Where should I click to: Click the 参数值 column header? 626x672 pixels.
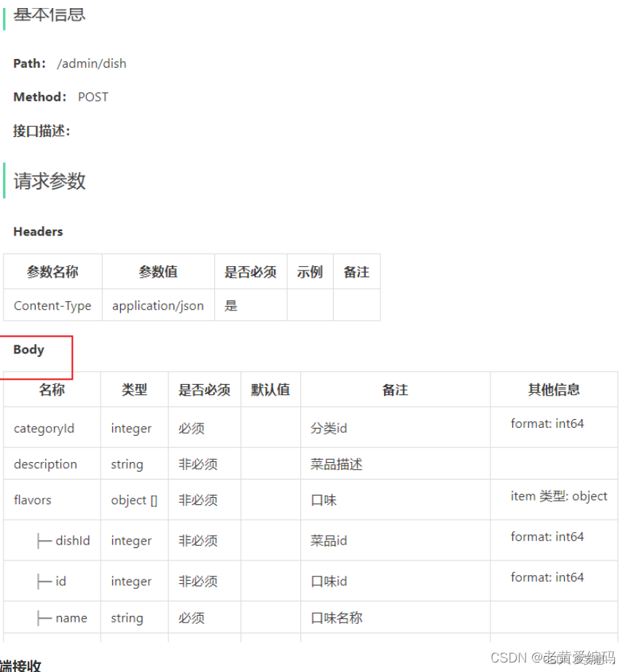click(x=158, y=272)
